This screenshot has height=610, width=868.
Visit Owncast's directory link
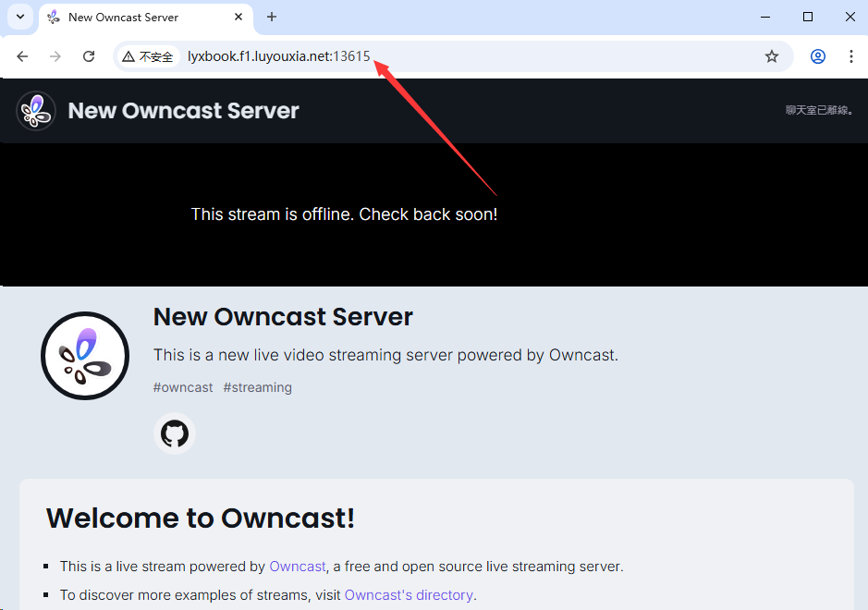point(409,594)
